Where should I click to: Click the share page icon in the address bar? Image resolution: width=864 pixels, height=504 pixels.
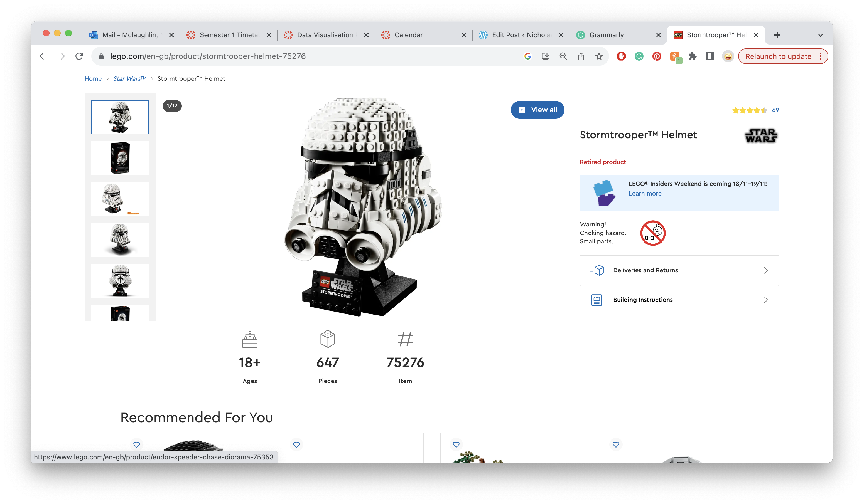point(581,56)
